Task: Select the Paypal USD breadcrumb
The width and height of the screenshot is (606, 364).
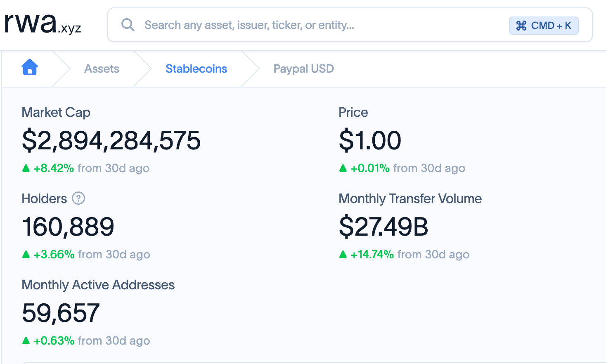Action: pos(303,69)
